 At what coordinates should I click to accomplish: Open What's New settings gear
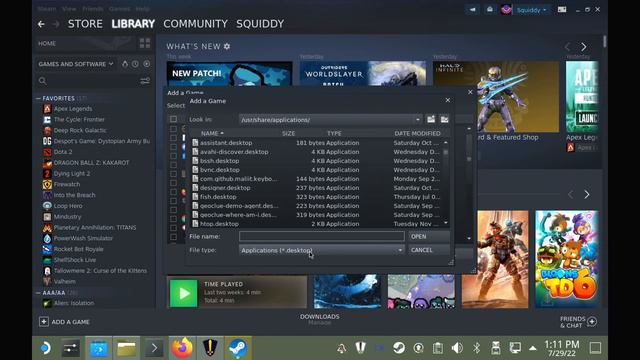pyautogui.click(x=227, y=47)
